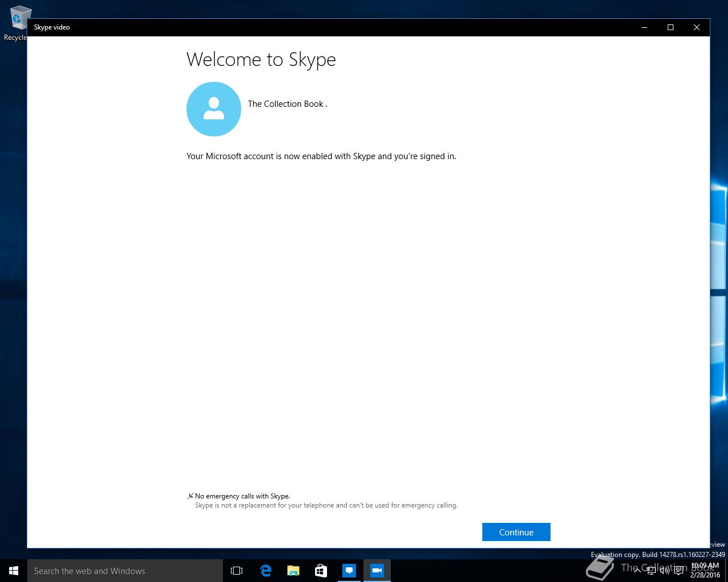Click the no-emergency-calls icon
728x582 pixels.
191,496
